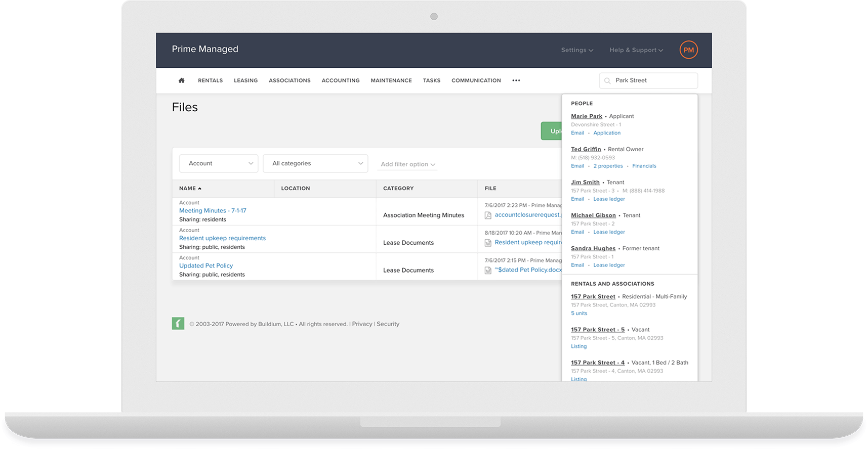The height and width of the screenshot is (449, 868).
Task: Open the Privacy footer link
Action: [362, 324]
